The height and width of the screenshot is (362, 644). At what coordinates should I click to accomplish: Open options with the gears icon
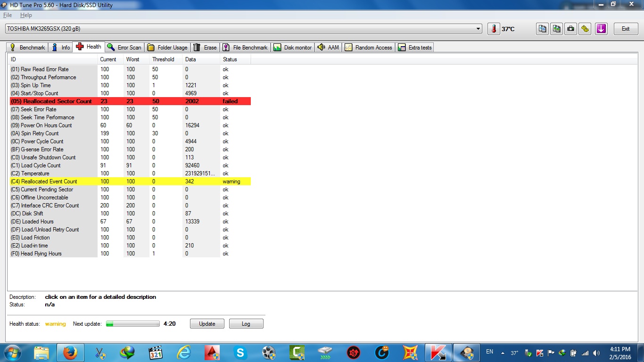(585, 29)
